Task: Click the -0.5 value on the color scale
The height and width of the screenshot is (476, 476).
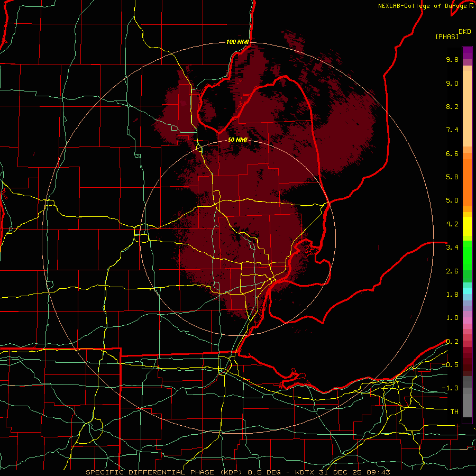Action: (x=450, y=365)
